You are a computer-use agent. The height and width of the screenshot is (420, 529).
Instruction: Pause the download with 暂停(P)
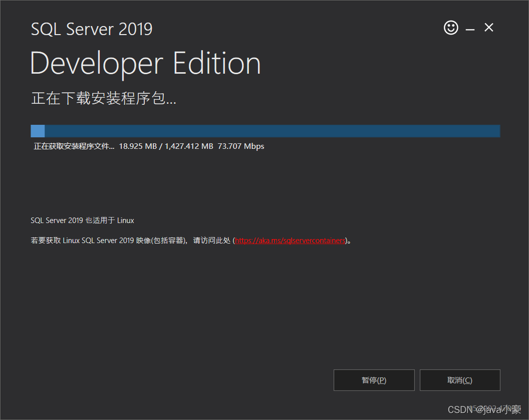click(374, 380)
